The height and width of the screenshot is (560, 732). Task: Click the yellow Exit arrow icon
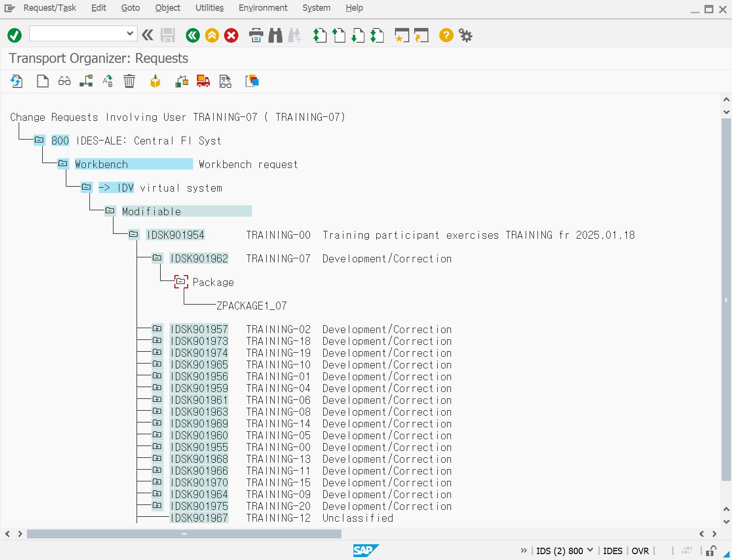[x=212, y=35]
